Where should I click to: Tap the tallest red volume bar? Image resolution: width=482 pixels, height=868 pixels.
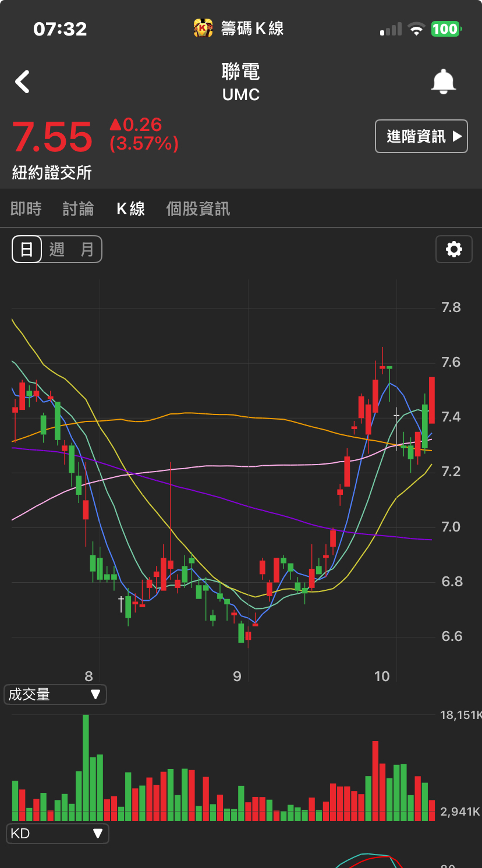[x=375, y=781]
